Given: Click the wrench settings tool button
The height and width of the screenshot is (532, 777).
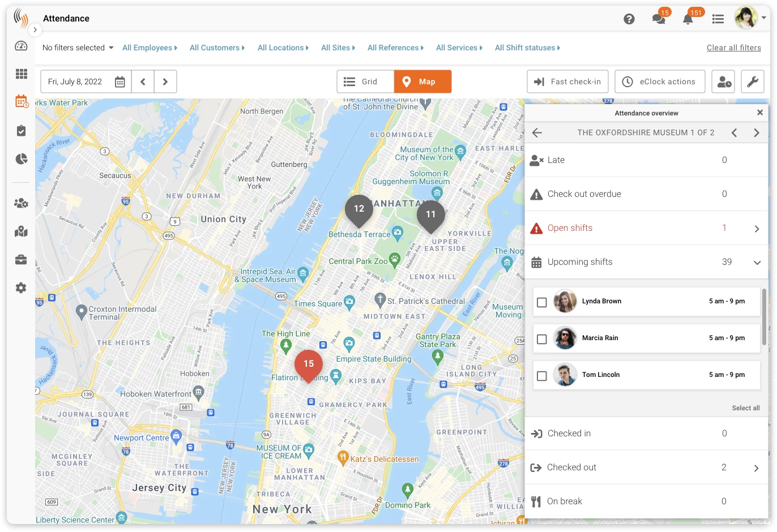Looking at the screenshot, I should tap(752, 81).
